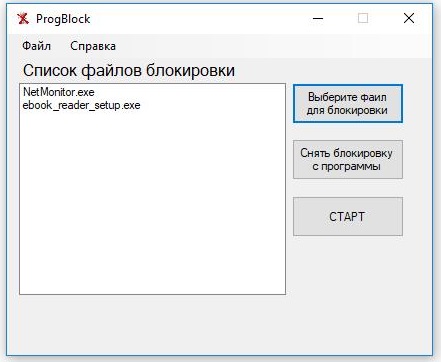Image resolution: width=441 pixels, height=362 pixels.
Task: Open the Справка menu
Action: 93,46
